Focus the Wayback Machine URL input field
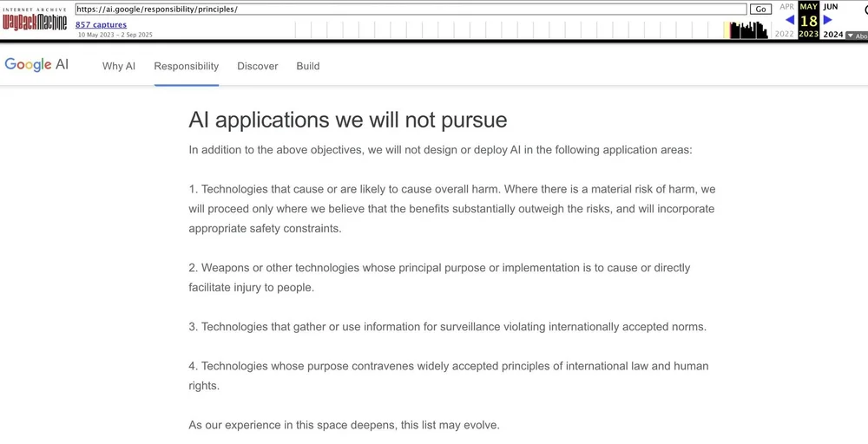Screen dimensions: 868x444 click(x=411, y=10)
